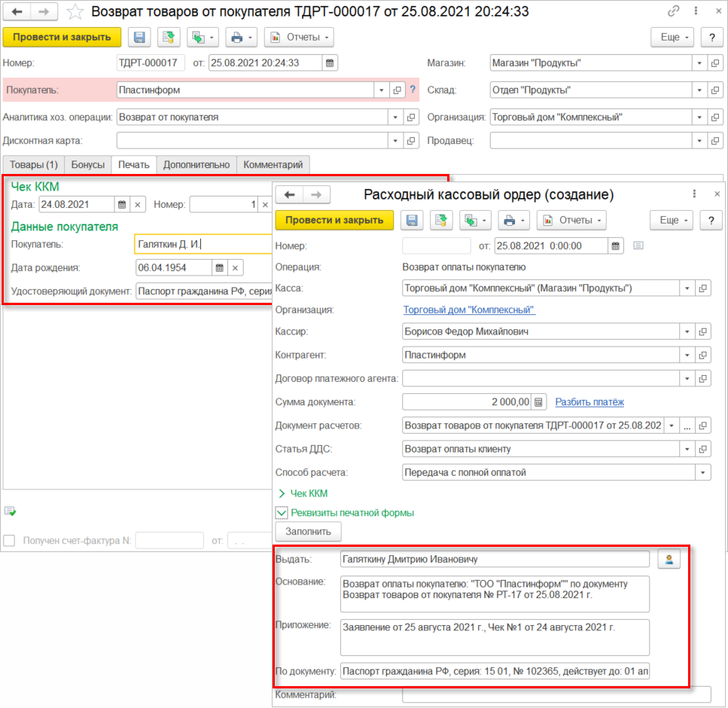The height and width of the screenshot is (708, 728).
Task: Open the Отчеты menu in cash order
Action: [x=571, y=220]
